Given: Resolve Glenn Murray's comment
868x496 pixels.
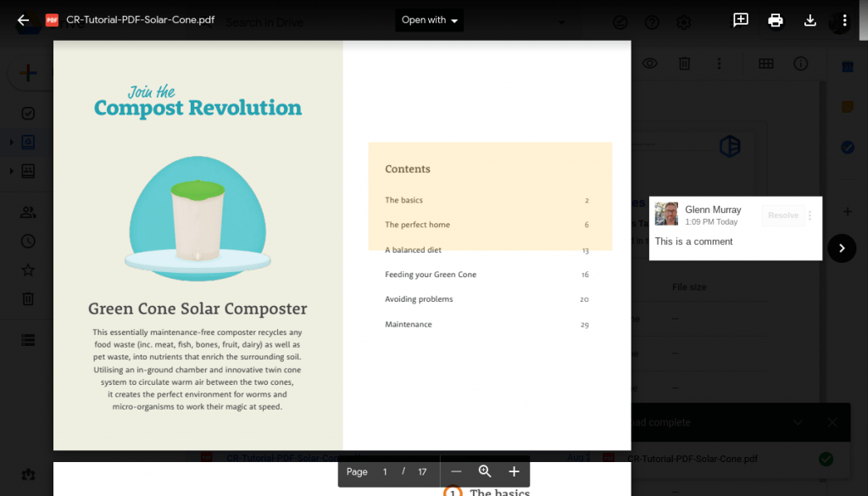Looking at the screenshot, I should 782,215.
